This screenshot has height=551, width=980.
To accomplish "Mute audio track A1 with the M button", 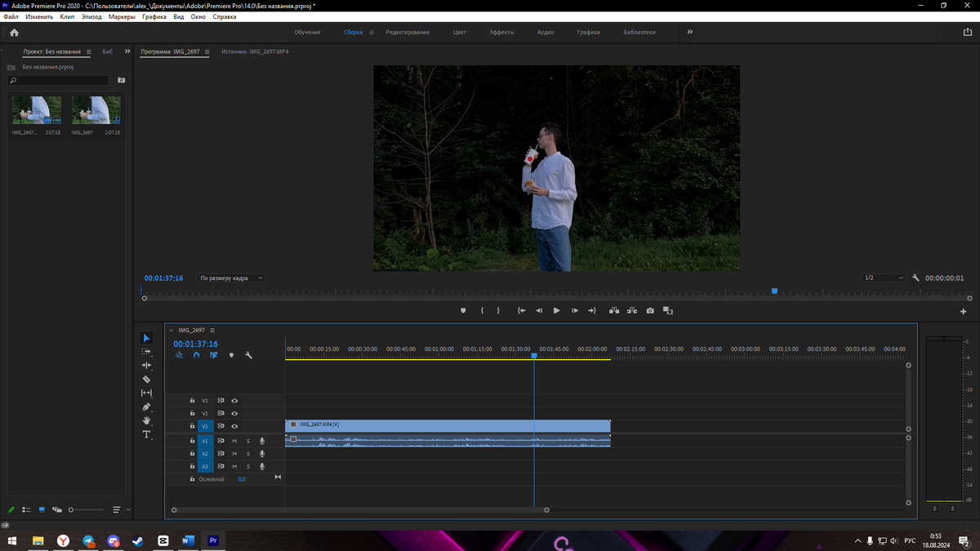I will point(234,441).
